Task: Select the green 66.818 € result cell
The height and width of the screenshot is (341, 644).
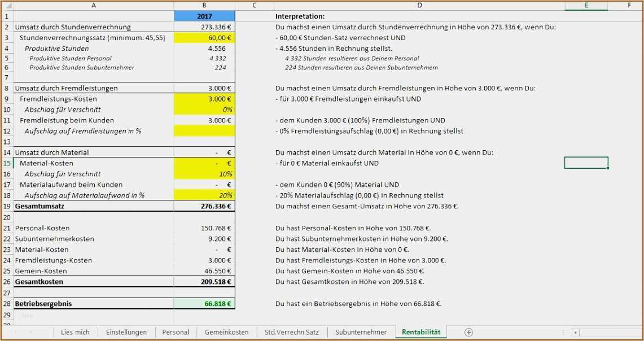Action: pos(204,304)
